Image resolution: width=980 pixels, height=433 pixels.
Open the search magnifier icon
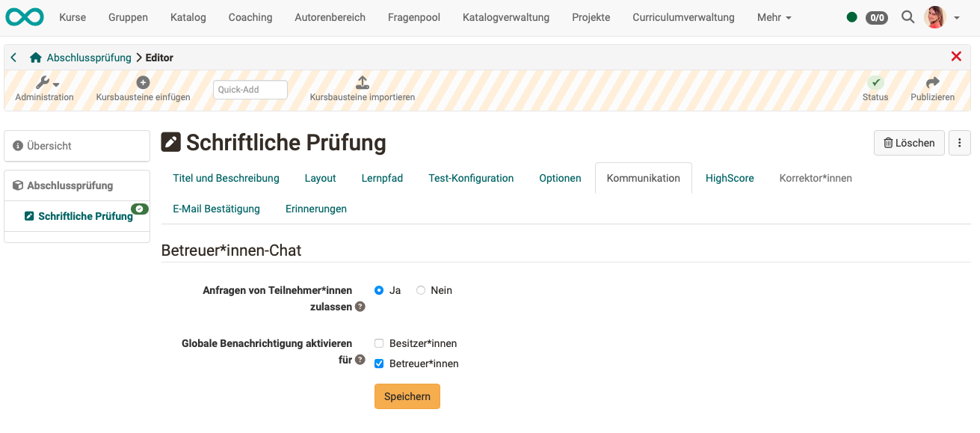907,17
